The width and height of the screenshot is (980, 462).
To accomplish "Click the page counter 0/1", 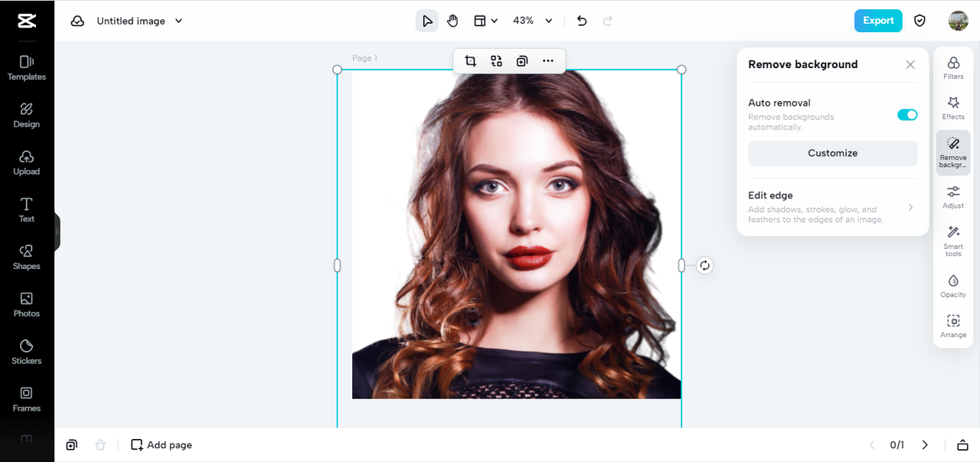I will (x=897, y=445).
